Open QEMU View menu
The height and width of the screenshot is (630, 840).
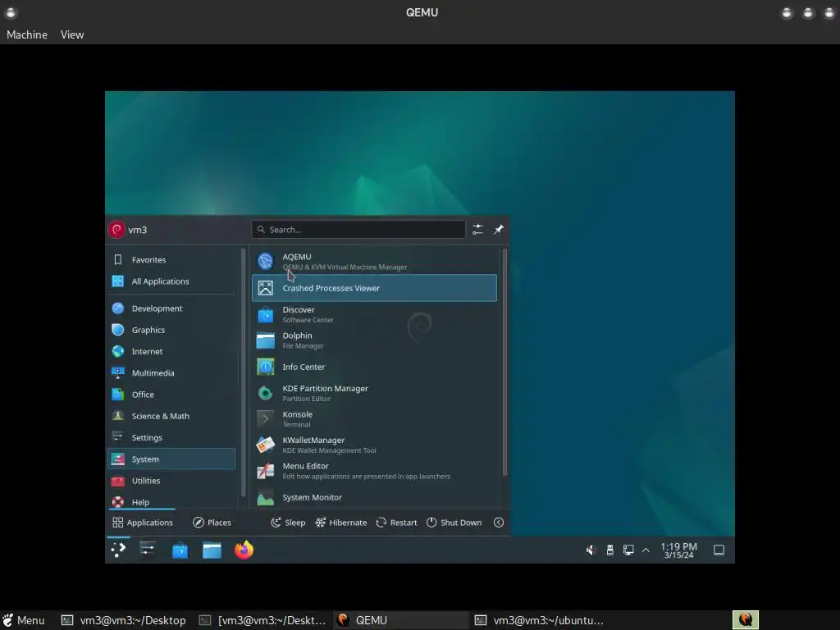tap(72, 34)
